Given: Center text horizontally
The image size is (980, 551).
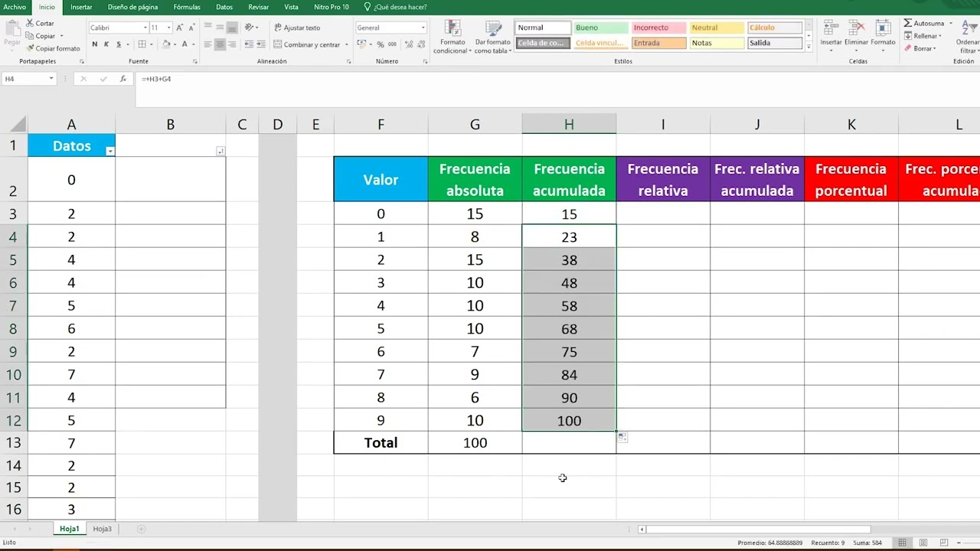Looking at the screenshot, I should (220, 44).
